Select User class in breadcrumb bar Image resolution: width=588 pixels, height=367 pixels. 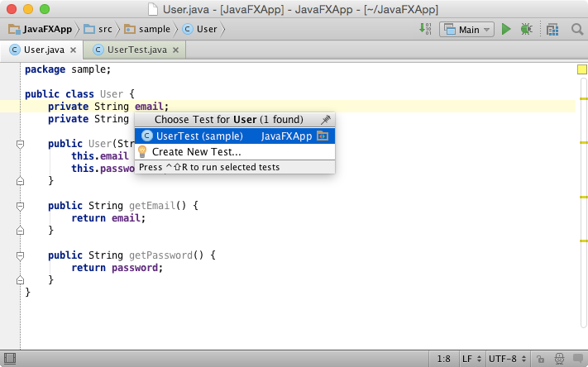tap(200, 29)
